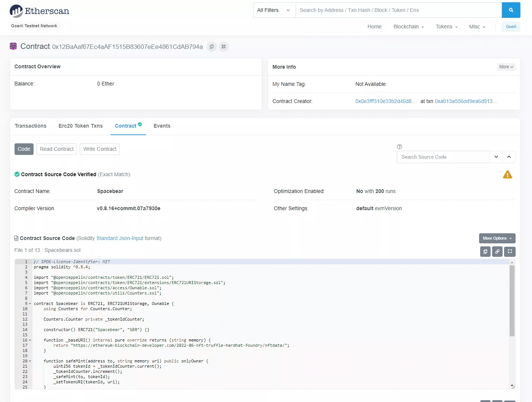The image size is (532, 402).
Task: Click the scrollbar down arrow in code box
Action: 512,386
